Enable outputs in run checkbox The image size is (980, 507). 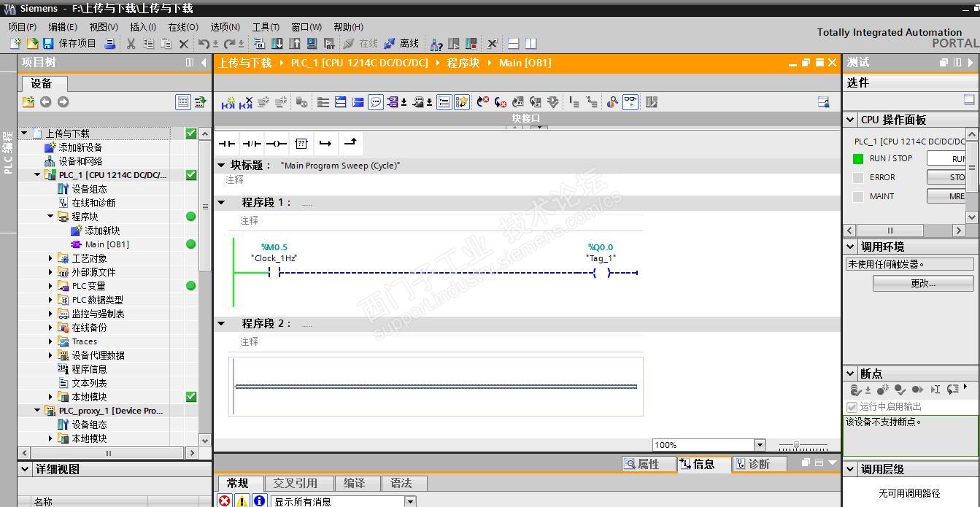click(852, 406)
